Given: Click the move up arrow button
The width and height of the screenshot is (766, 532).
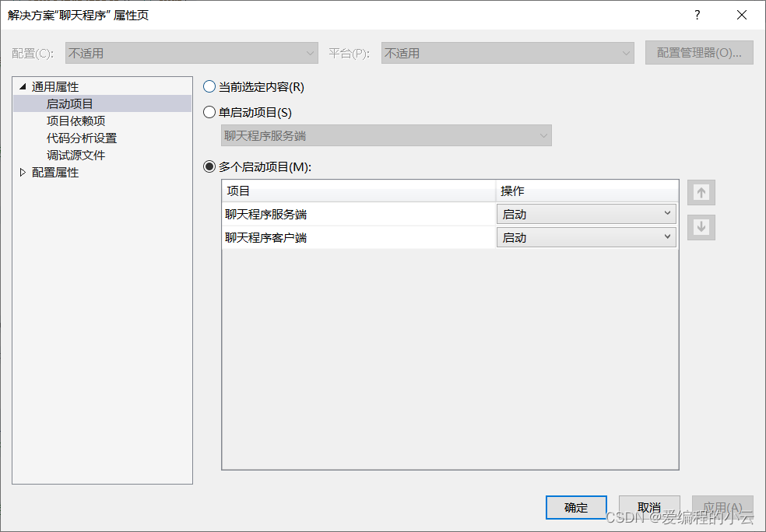Looking at the screenshot, I should pyautogui.click(x=701, y=192).
